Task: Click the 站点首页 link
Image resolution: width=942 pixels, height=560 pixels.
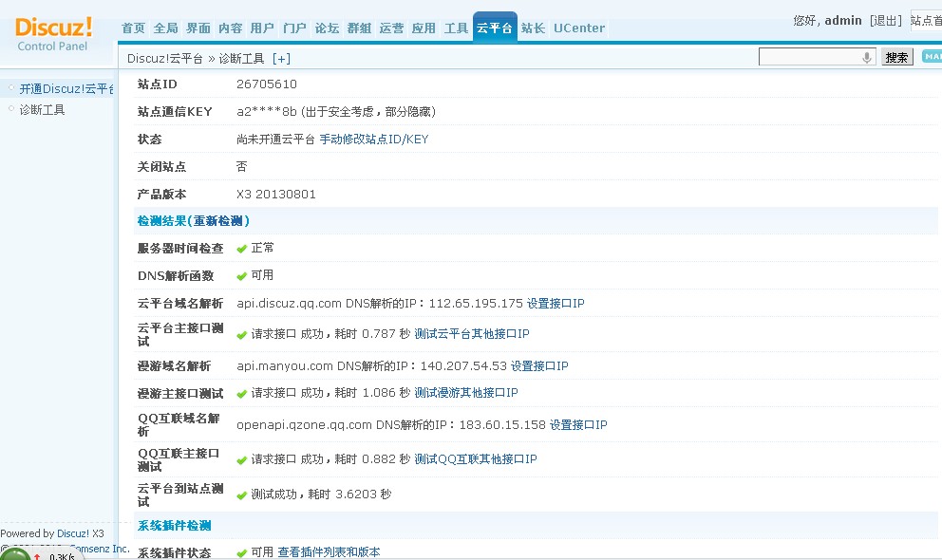Action: click(926, 21)
